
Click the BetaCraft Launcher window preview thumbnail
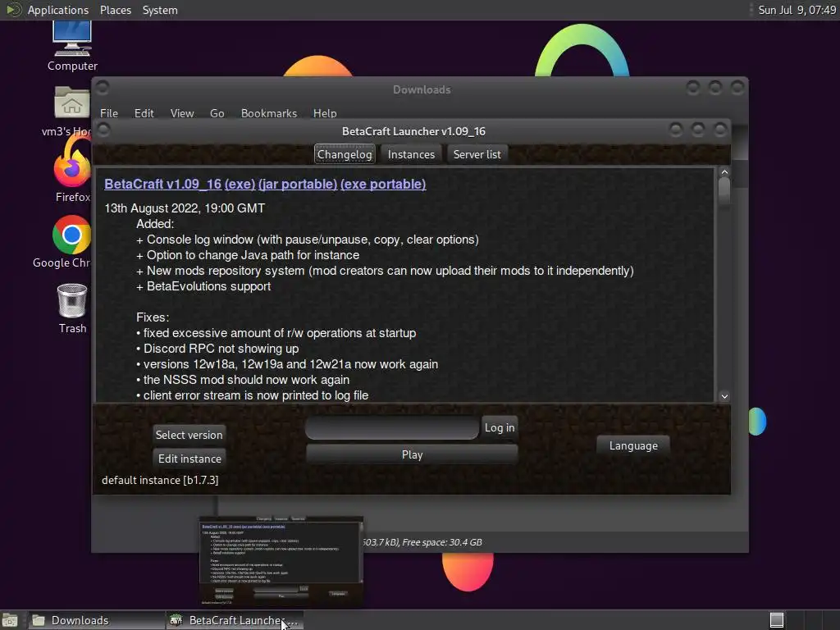281,561
